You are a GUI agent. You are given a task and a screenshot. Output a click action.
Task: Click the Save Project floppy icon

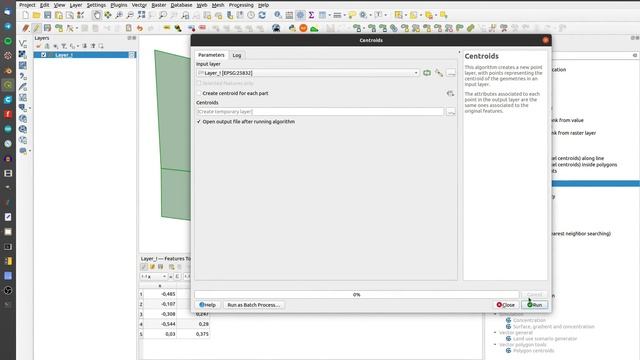point(47,15)
